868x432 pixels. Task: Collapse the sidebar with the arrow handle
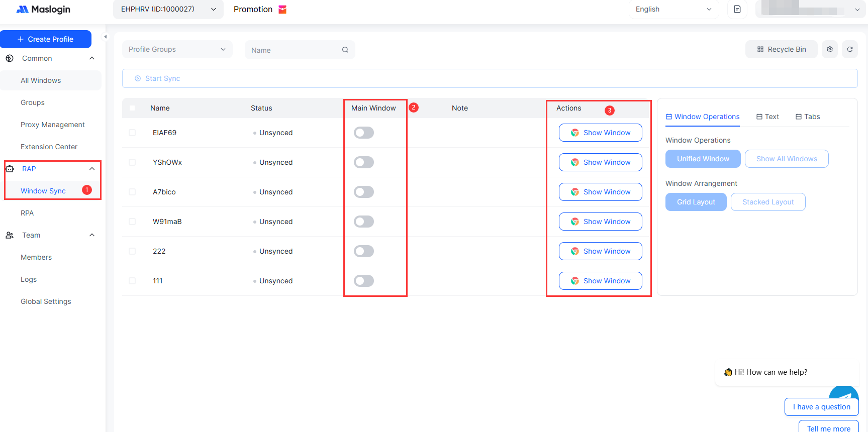coord(105,37)
